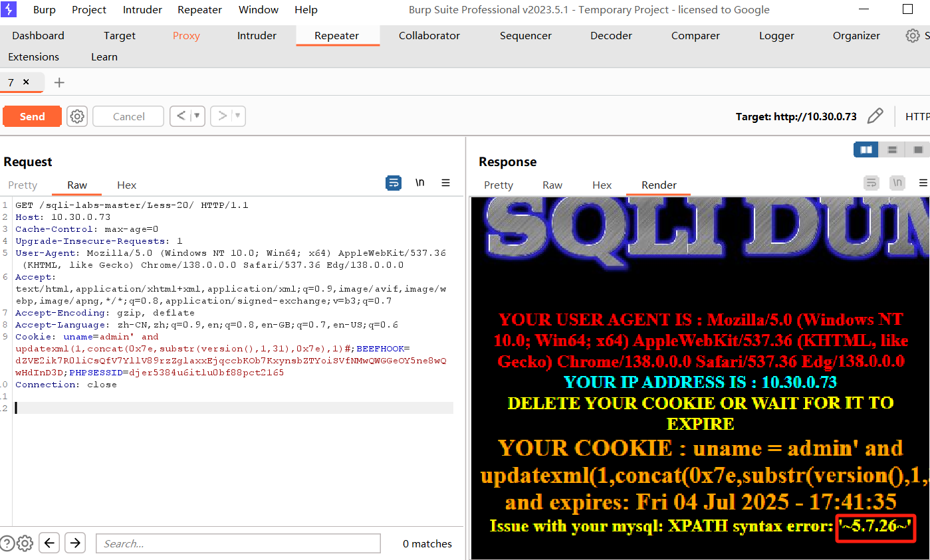The image size is (930, 560).
Task: Switch to Extensions tab
Action: pyautogui.click(x=33, y=57)
